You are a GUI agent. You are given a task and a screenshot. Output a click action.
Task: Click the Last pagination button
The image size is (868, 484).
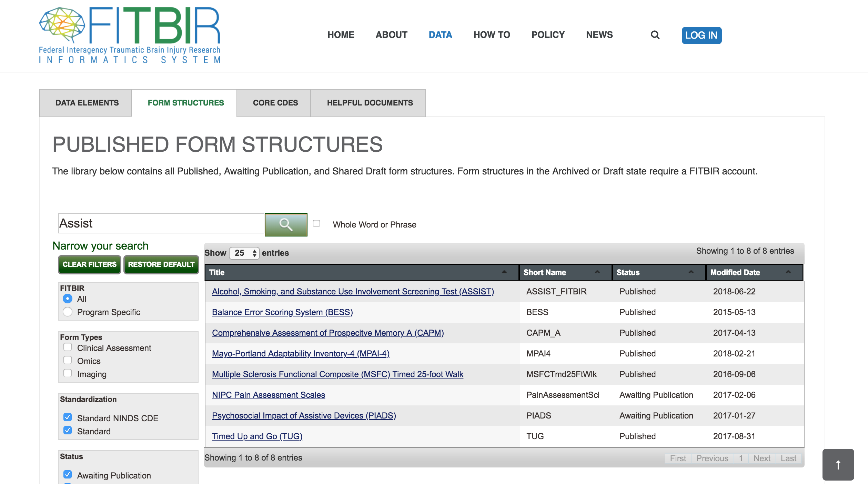(x=788, y=458)
